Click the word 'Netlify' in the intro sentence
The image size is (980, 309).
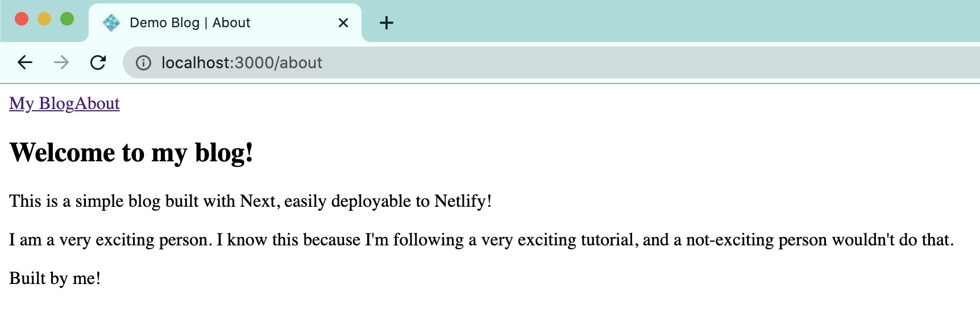(460, 201)
